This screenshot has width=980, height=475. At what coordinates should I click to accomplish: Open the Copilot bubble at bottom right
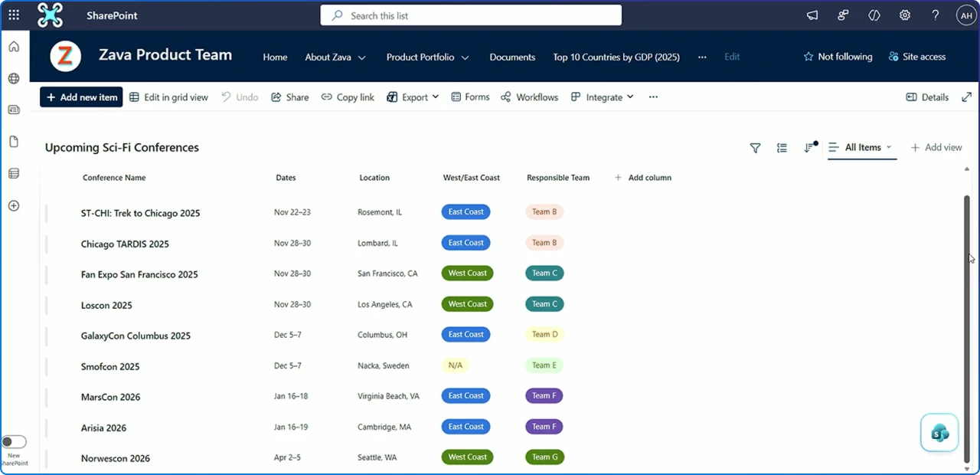[939, 432]
